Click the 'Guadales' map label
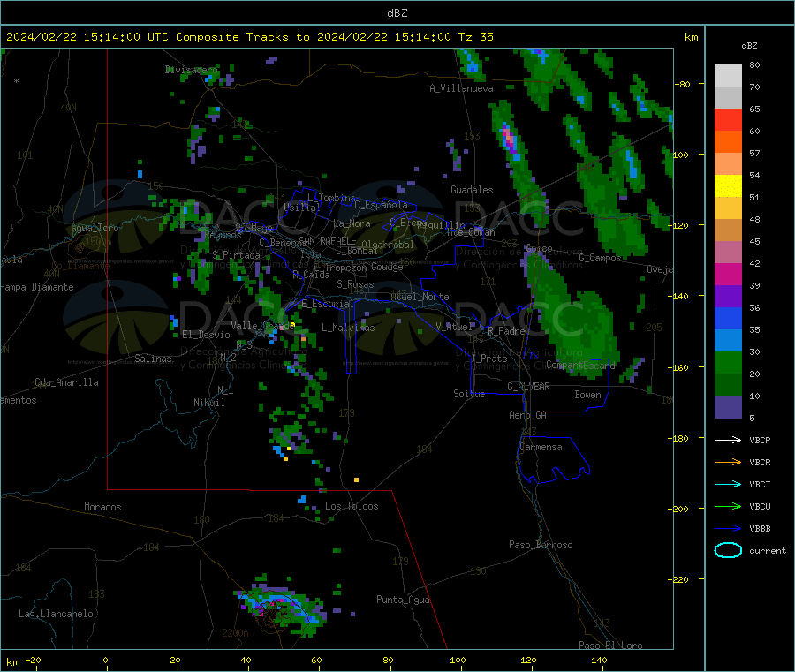Viewport: 795px width, 672px height. tap(472, 190)
